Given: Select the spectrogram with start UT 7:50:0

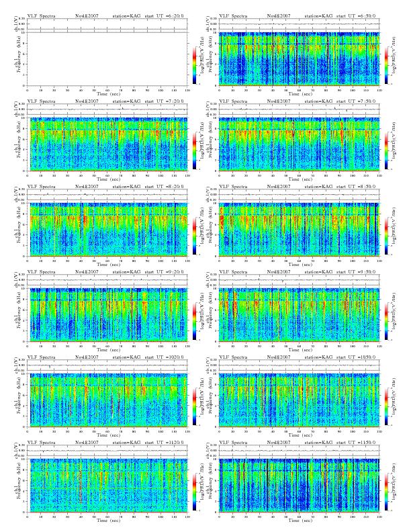Looking at the screenshot, I should [x=299, y=144].
